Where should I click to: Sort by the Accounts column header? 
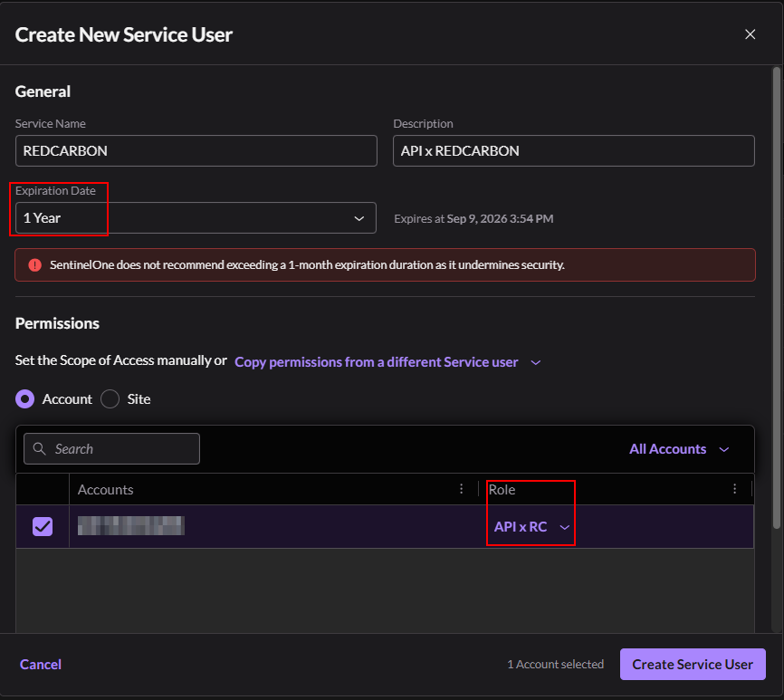coord(106,489)
